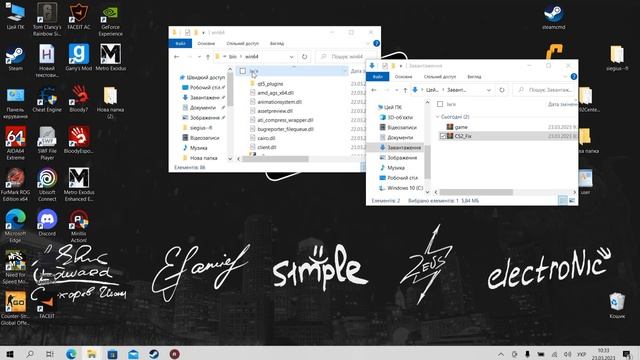The height and width of the screenshot is (360, 640).
Task: Open AIDA64 Extreme desktop shortcut
Action: click(16, 143)
